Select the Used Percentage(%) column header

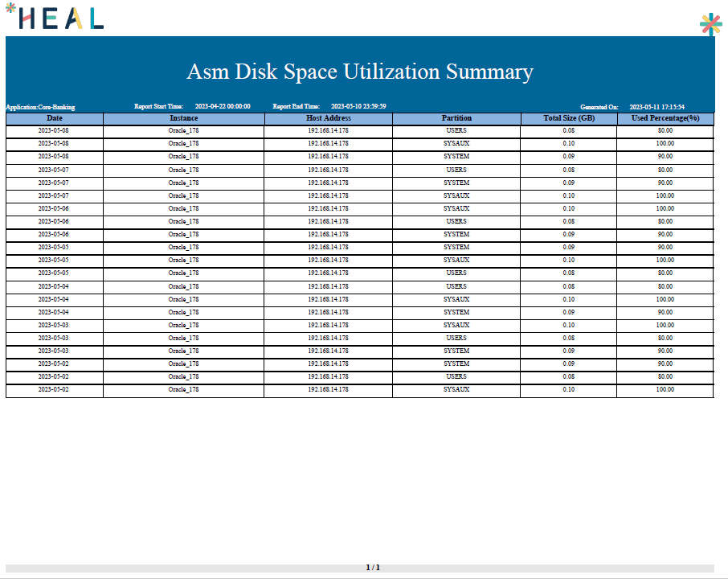665,118
